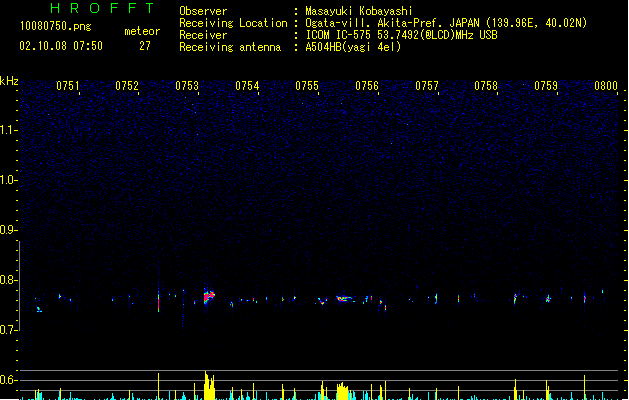Click the 0757 time marker
Screen dimensions: 629x400
pyautogui.click(x=427, y=86)
